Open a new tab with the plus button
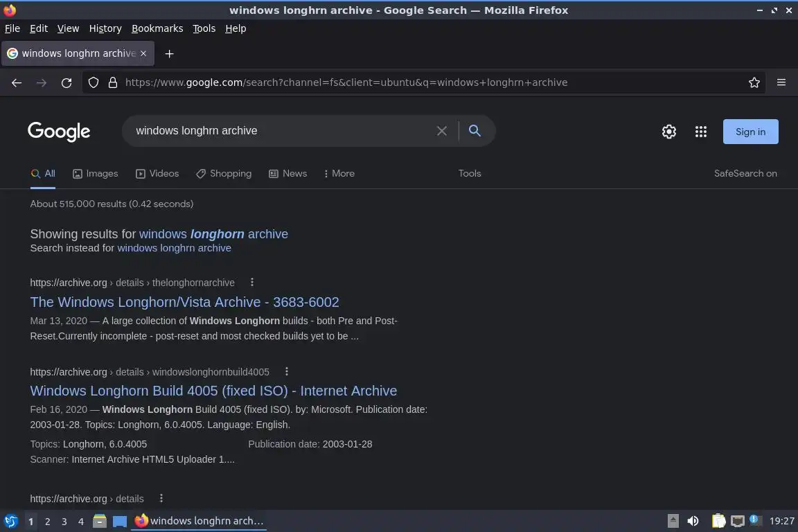The image size is (798, 532). click(170, 53)
